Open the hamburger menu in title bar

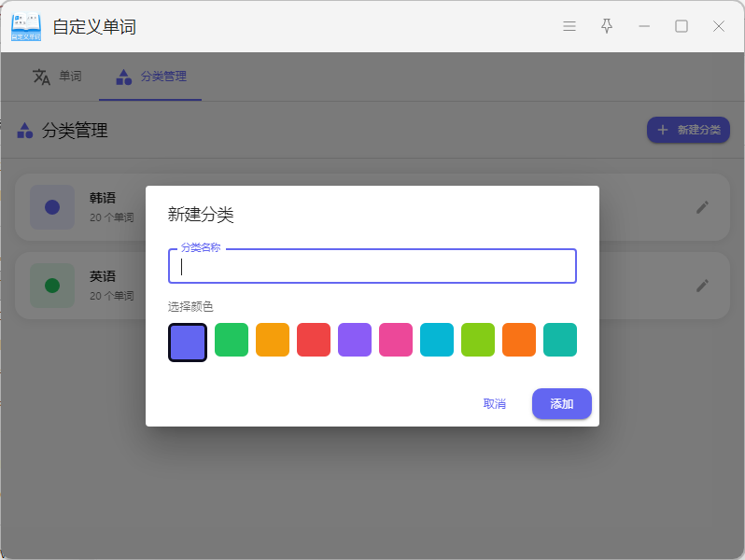[569, 26]
